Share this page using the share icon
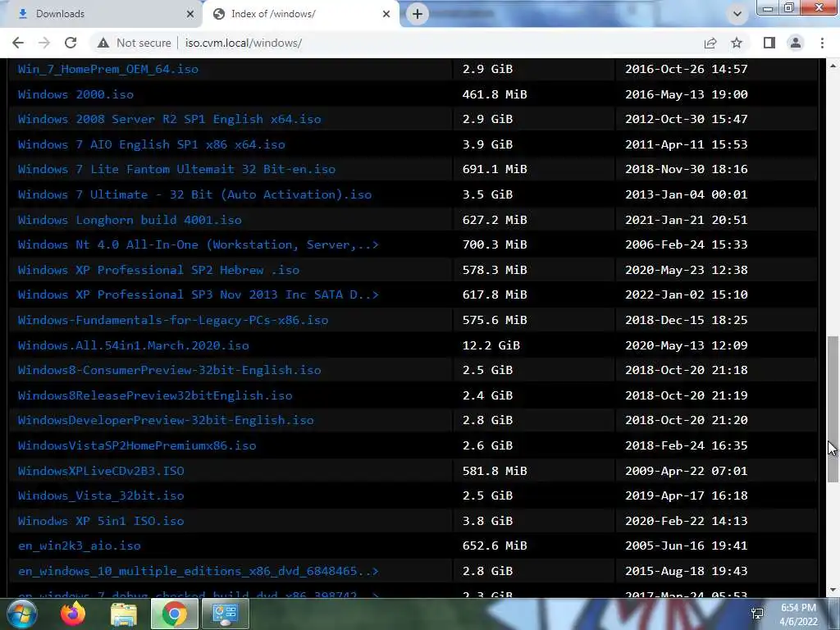Image resolution: width=840 pixels, height=630 pixels. pos(710,43)
